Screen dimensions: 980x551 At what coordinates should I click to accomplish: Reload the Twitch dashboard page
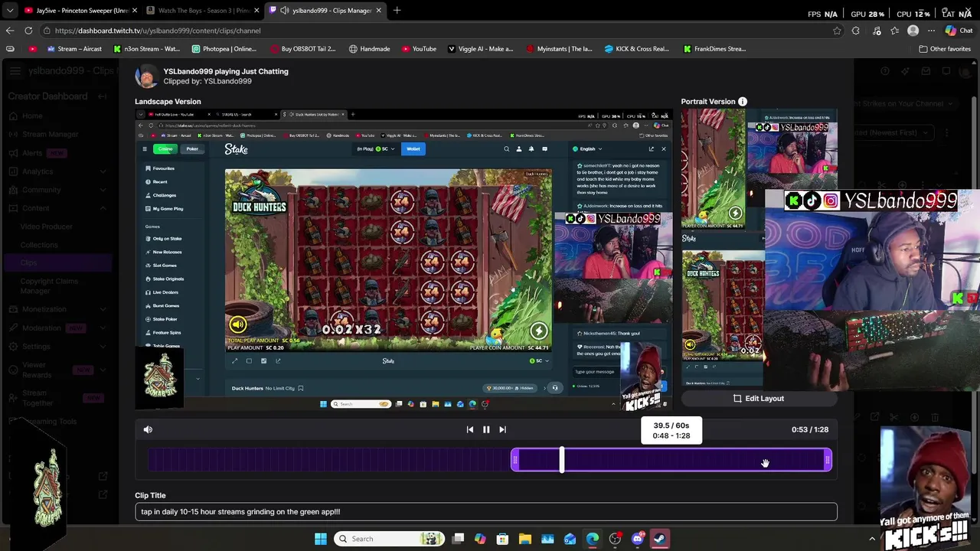click(x=28, y=31)
